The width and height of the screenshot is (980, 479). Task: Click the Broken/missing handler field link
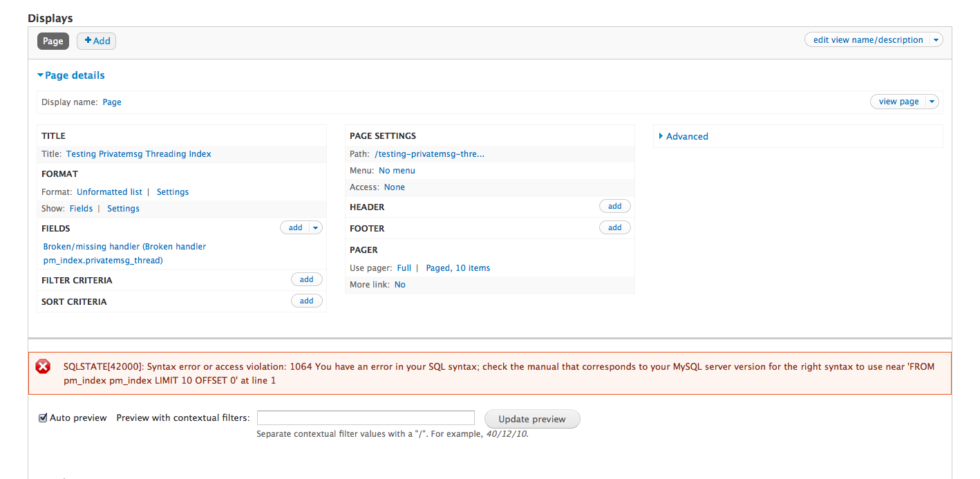tap(124, 246)
